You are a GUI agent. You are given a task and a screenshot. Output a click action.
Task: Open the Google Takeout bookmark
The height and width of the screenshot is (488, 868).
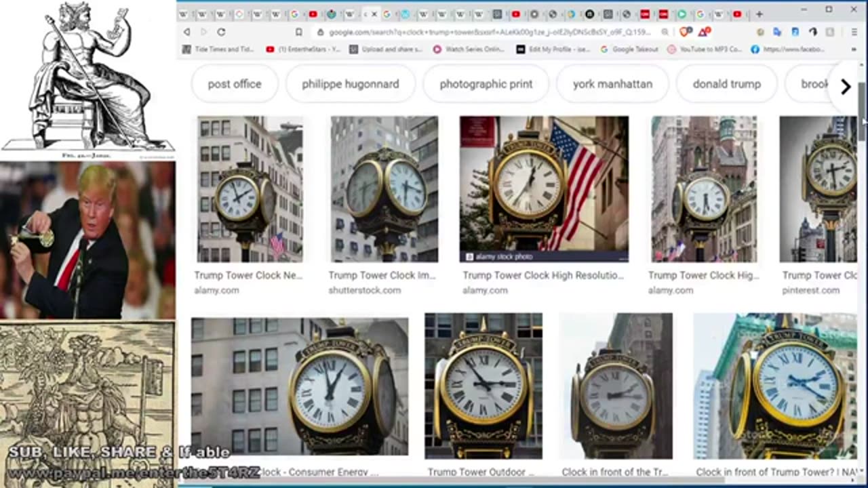point(629,49)
